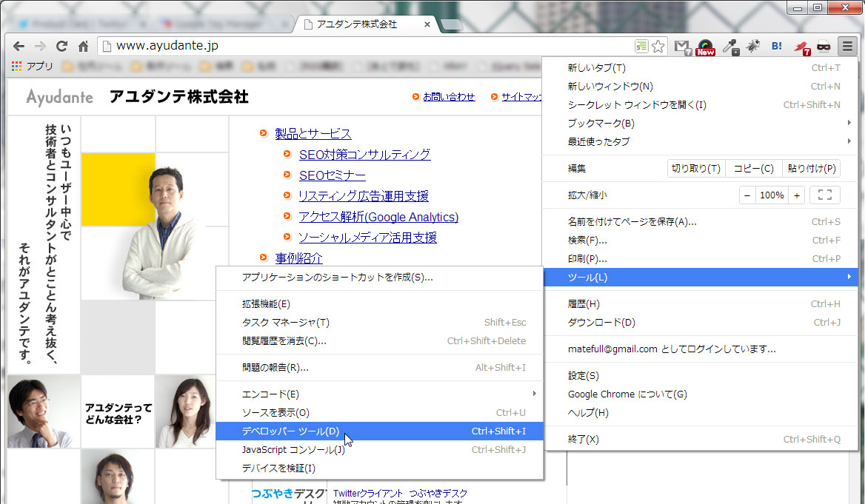Toggle fullscreen mode icon in zoom row
Viewport: 865px width, 504px height.
tap(825, 195)
